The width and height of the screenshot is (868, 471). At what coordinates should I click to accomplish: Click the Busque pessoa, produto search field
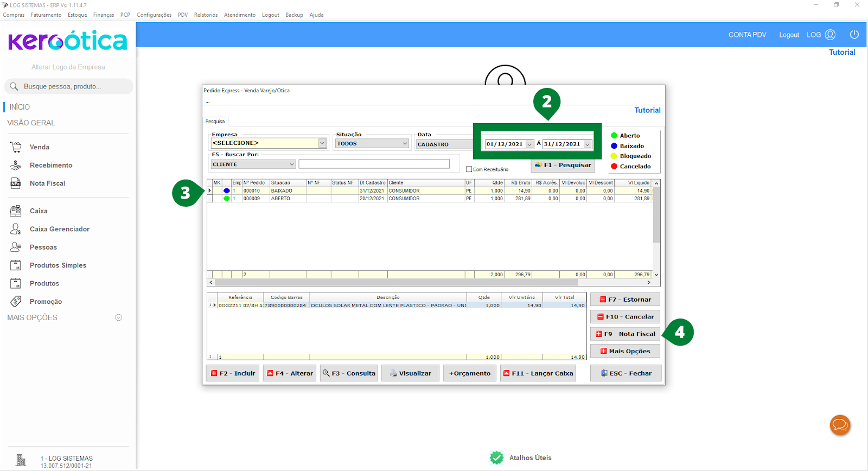click(68, 86)
